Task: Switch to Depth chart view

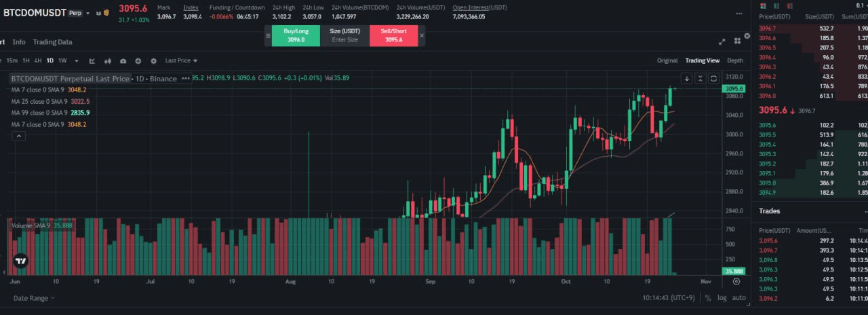Action: (735, 60)
